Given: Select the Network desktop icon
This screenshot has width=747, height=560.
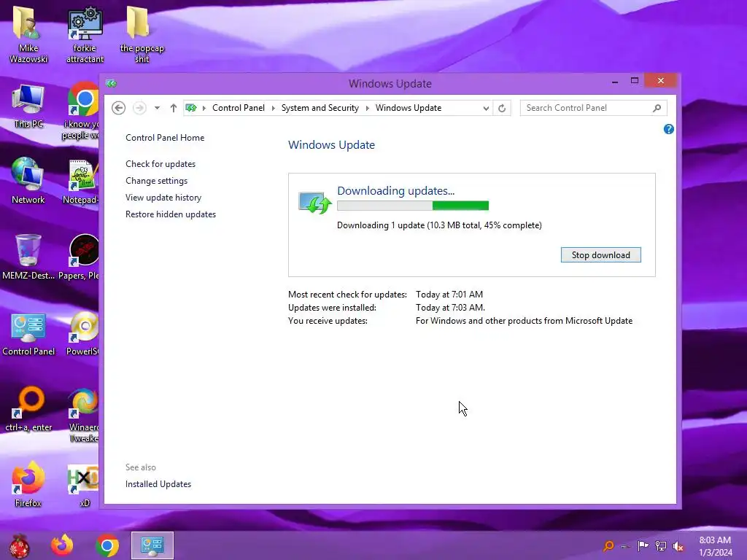Looking at the screenshot, I should [28, 181].
